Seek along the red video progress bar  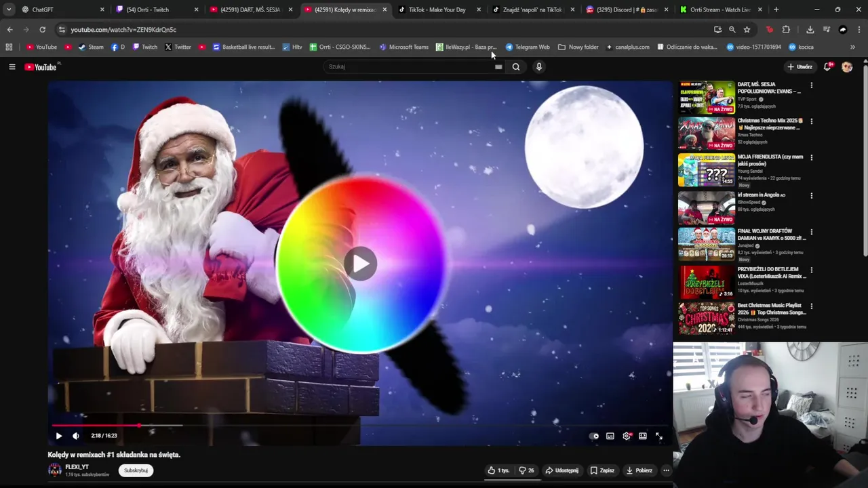pyautogui.click(x=359, y=426)
